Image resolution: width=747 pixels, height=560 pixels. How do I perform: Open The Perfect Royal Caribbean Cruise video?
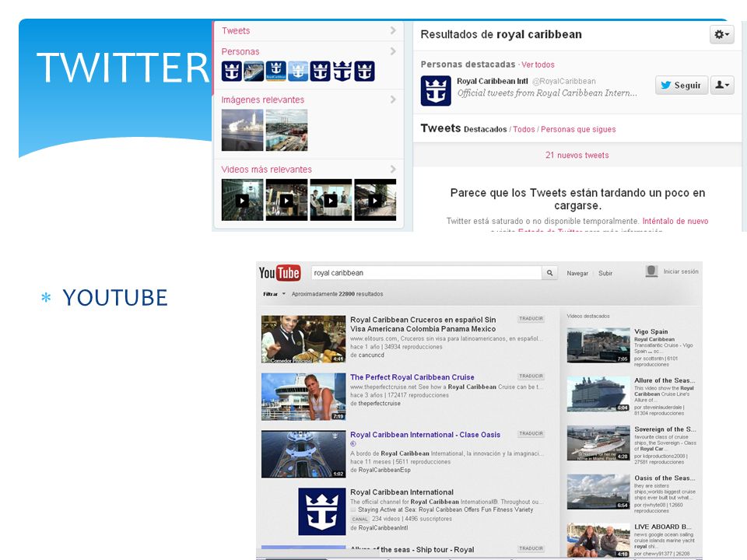click(412, 377)
